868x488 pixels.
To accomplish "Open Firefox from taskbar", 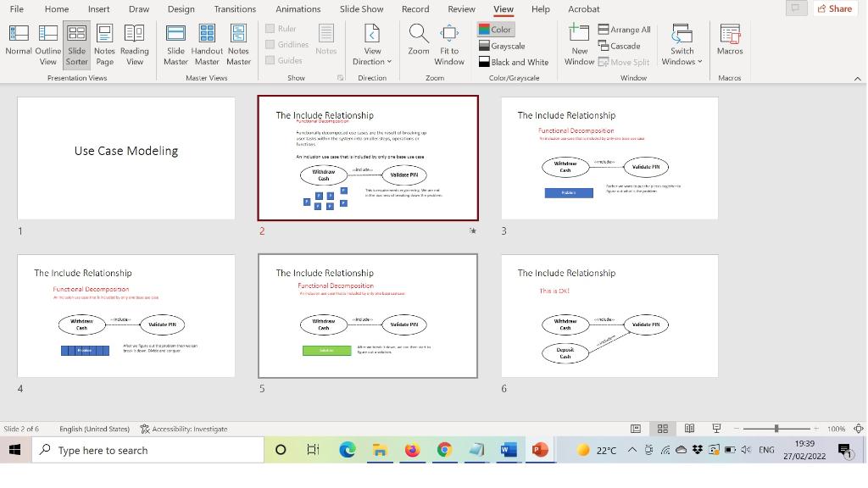I will click(x=413, y=450).
